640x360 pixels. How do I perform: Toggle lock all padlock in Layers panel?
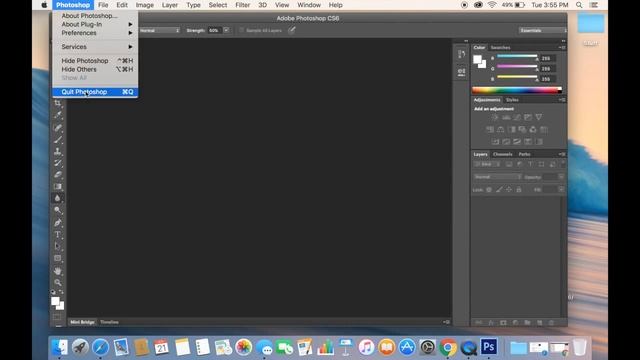tap(519, 190)
